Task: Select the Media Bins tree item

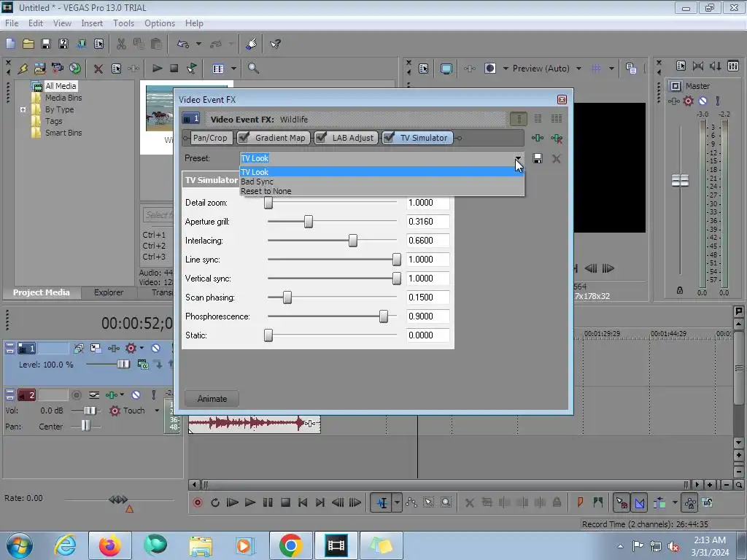Action: pos(63,98)
